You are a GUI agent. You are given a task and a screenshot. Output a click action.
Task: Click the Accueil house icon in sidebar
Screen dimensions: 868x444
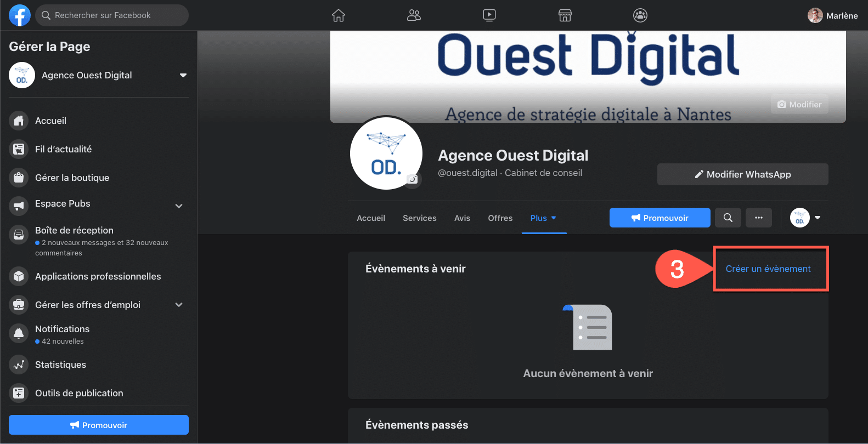[19, 121]
